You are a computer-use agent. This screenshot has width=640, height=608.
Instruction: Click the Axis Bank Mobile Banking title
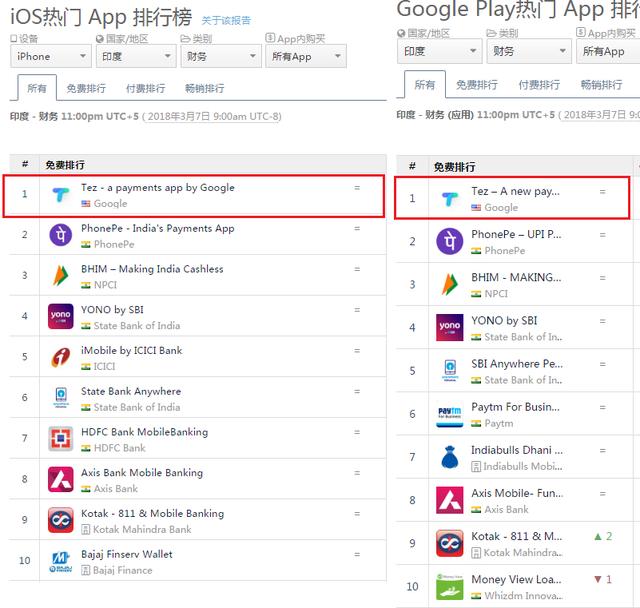(x=142, y=472)
